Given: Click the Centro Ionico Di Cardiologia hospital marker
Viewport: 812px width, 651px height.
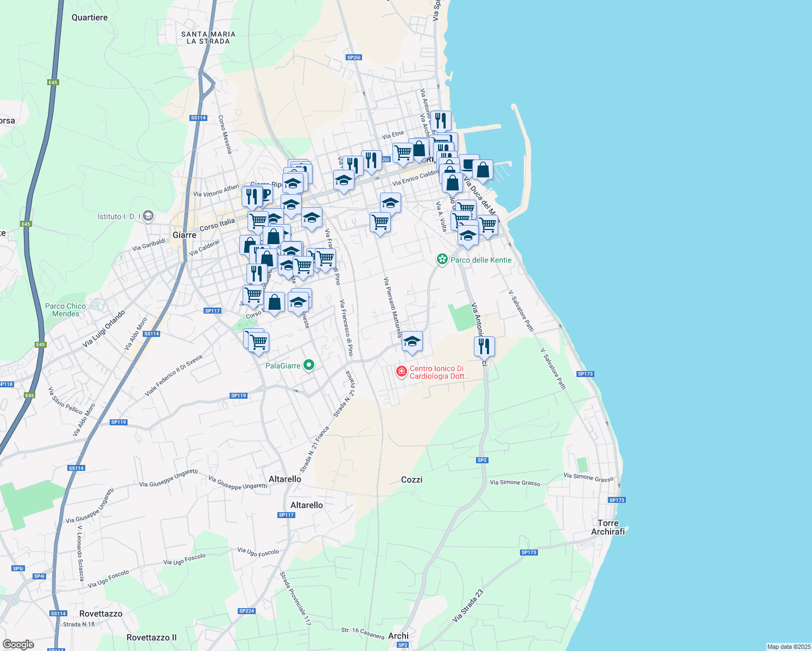Looking at the screenshot, I should [402, 369].
